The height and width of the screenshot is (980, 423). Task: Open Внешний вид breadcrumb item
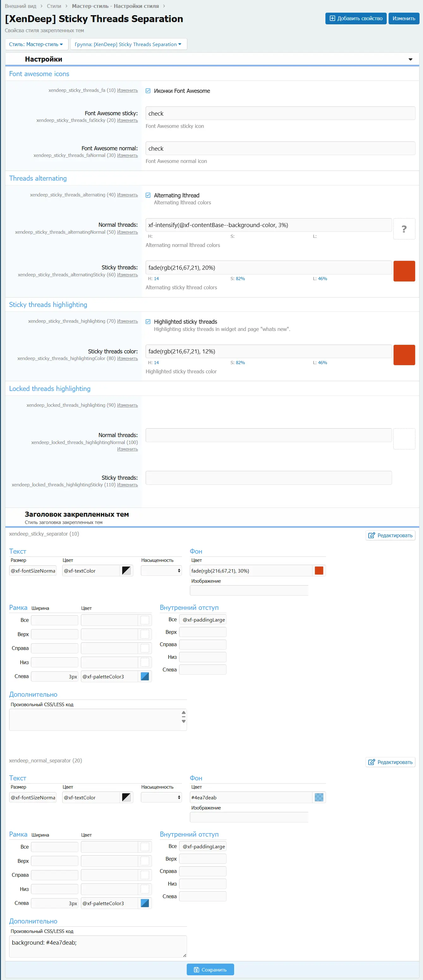(x=21, y=6)
